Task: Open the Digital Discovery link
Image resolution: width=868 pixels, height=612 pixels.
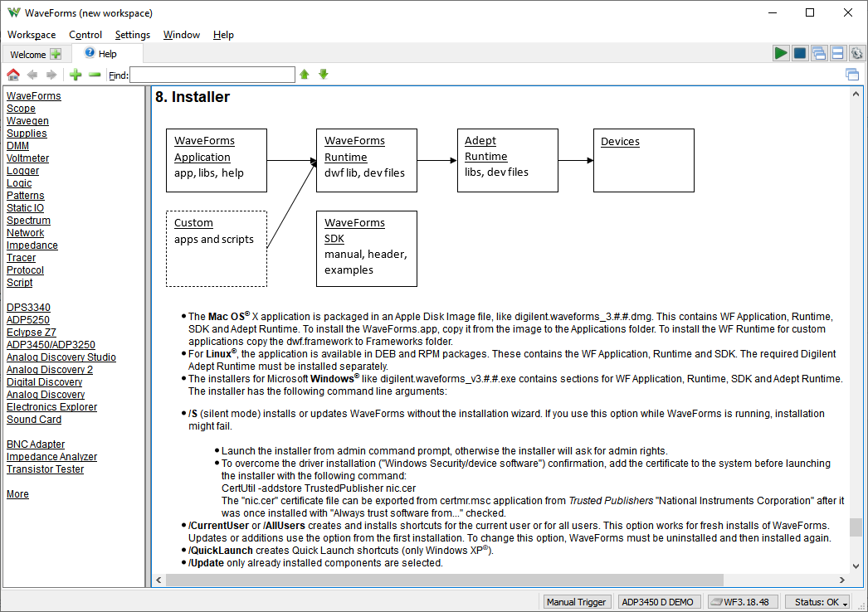Action: (x=44, y=382)
